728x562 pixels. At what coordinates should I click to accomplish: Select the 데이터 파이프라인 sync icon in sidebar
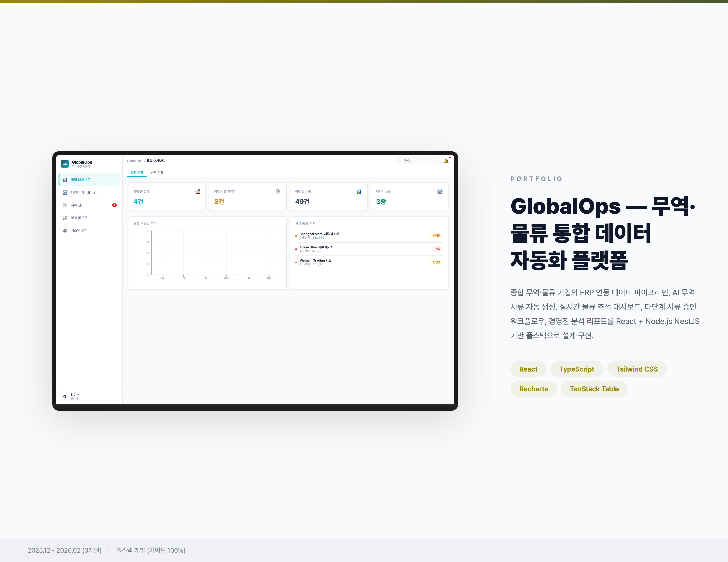click(x=65, y=192)
